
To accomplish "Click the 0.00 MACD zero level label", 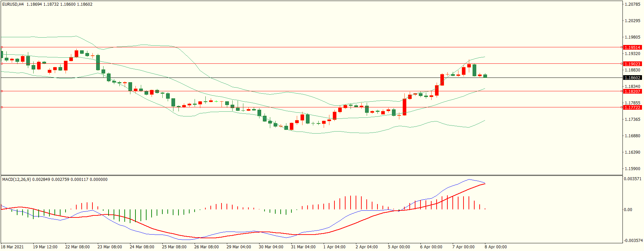I will tap(628, 210).
